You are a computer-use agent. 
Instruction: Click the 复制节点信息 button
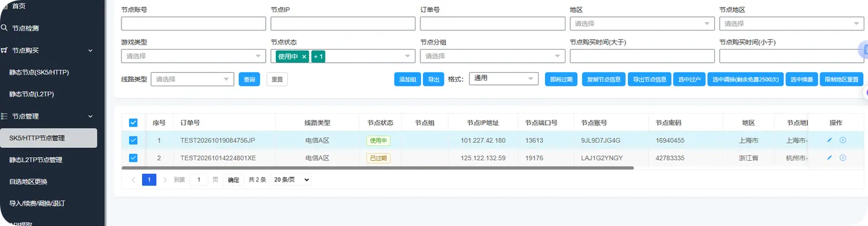coord(604,79)
